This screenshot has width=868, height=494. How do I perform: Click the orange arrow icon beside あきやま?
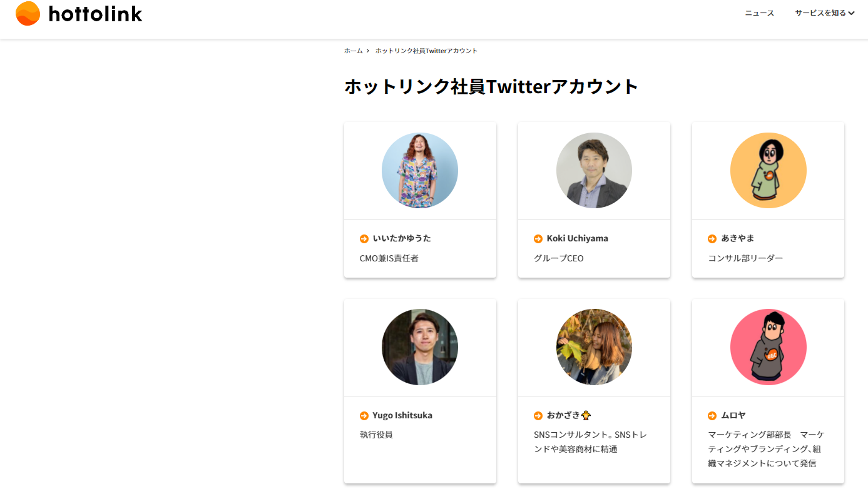coord(712,239)
